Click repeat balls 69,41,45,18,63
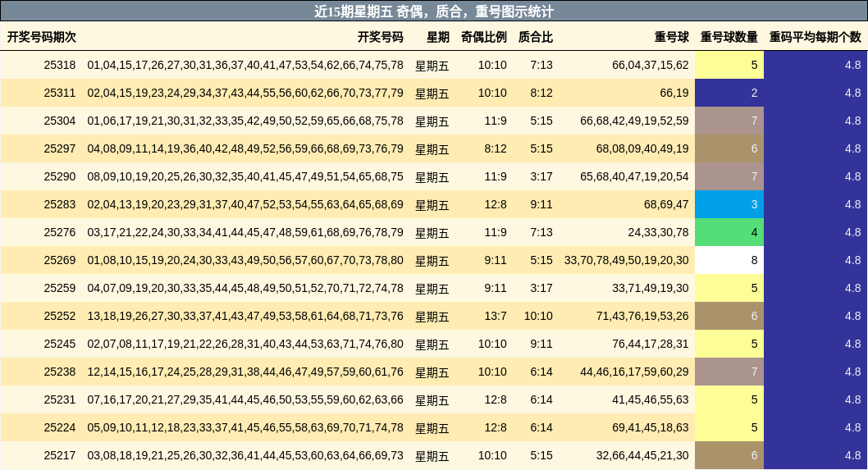The width and height of the screenshot is (868, 470). click(651, 427)
